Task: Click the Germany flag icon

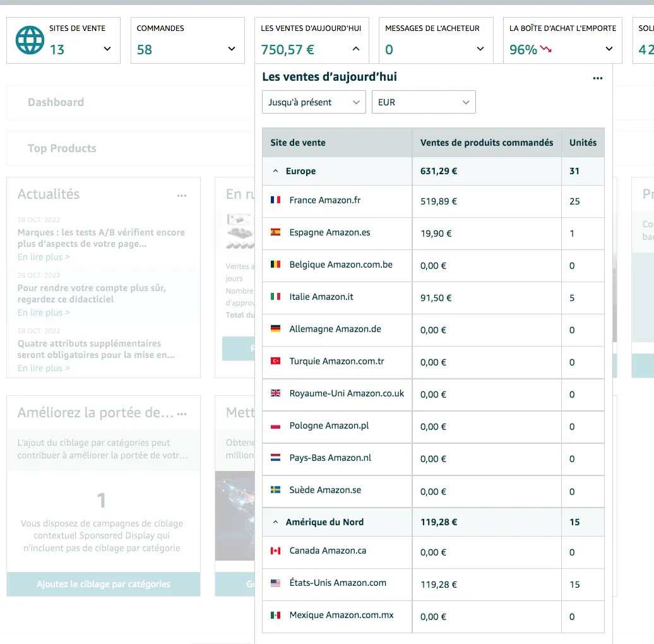Action: (x=275, y=329)
